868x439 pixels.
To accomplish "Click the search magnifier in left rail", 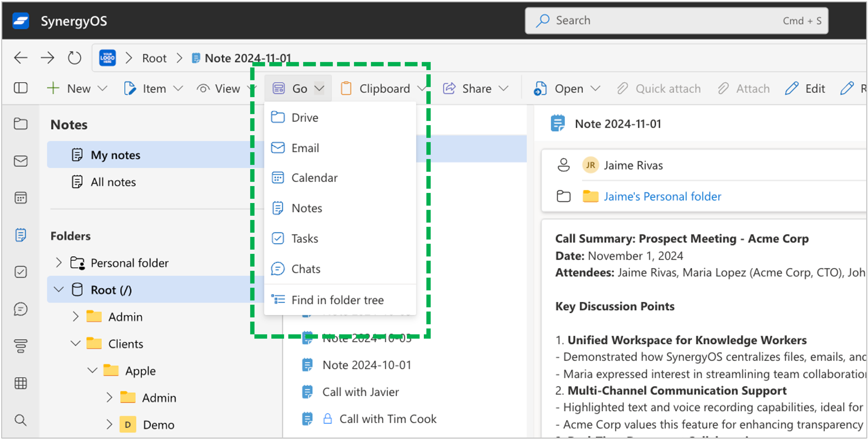I will coord(21,420).
